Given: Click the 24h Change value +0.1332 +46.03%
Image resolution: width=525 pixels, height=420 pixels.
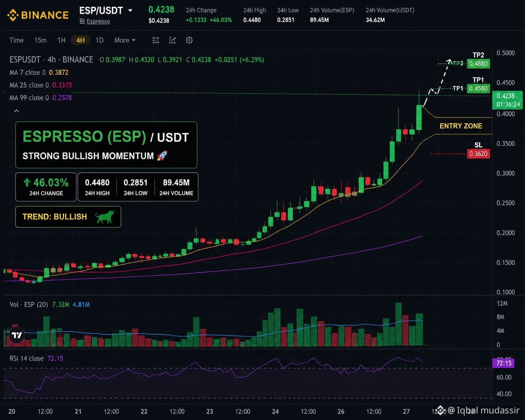Looking at the screenshot, I should click(209, 20).
